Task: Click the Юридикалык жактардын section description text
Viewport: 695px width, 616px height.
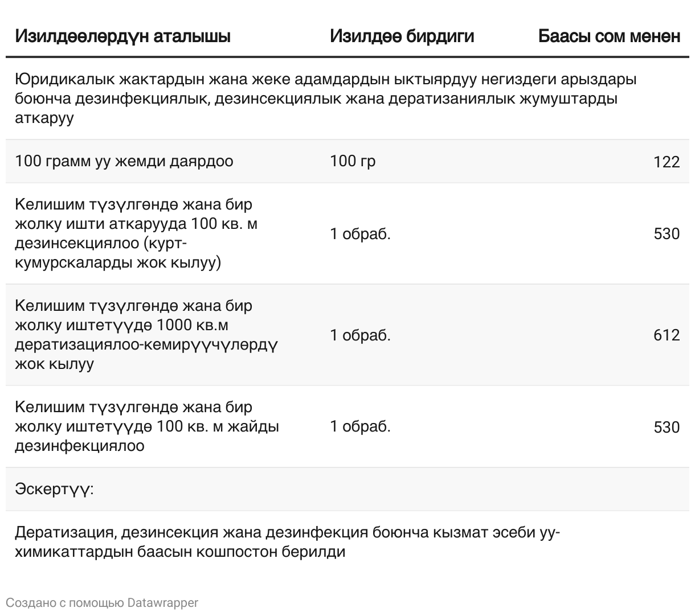Action: click(326, 98)
